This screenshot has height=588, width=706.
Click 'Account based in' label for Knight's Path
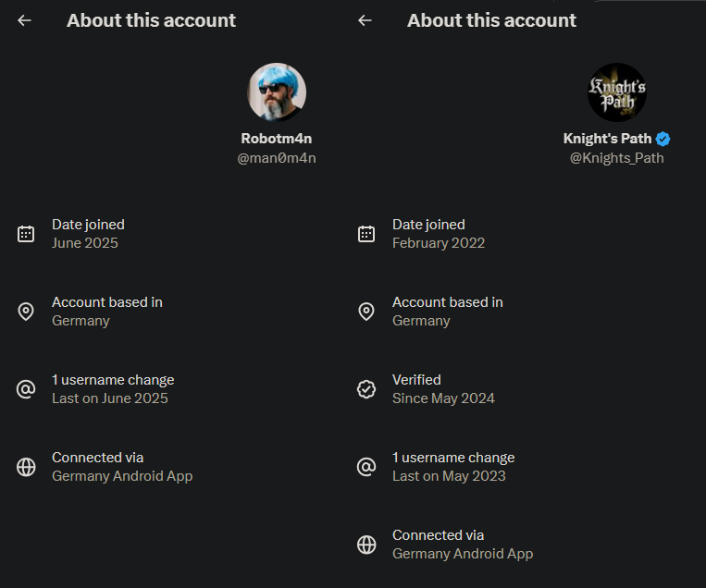(448, 302)
